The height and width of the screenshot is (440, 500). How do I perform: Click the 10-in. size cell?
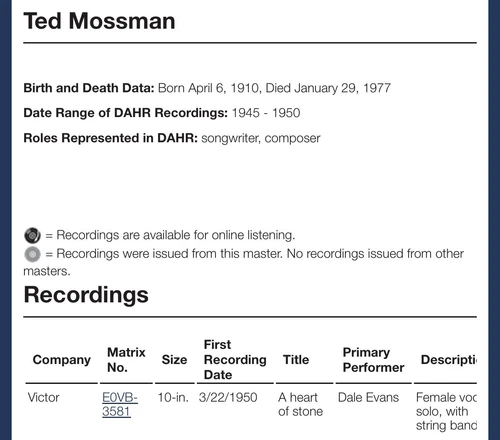click(173, 397)
